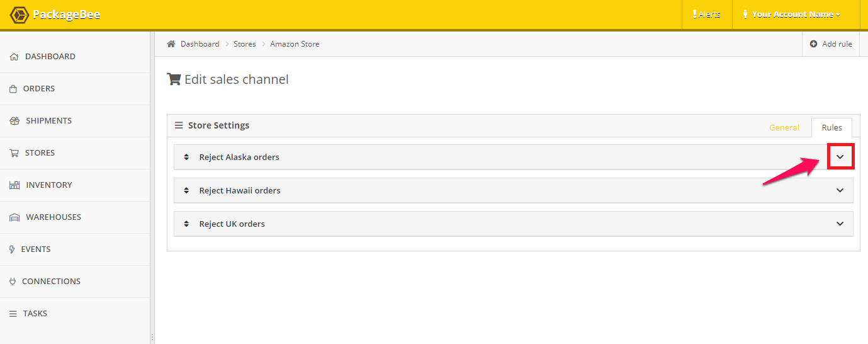Expand the Reject Hawaii orders rule
Viewport: 868px width, 344px height.
840,190
